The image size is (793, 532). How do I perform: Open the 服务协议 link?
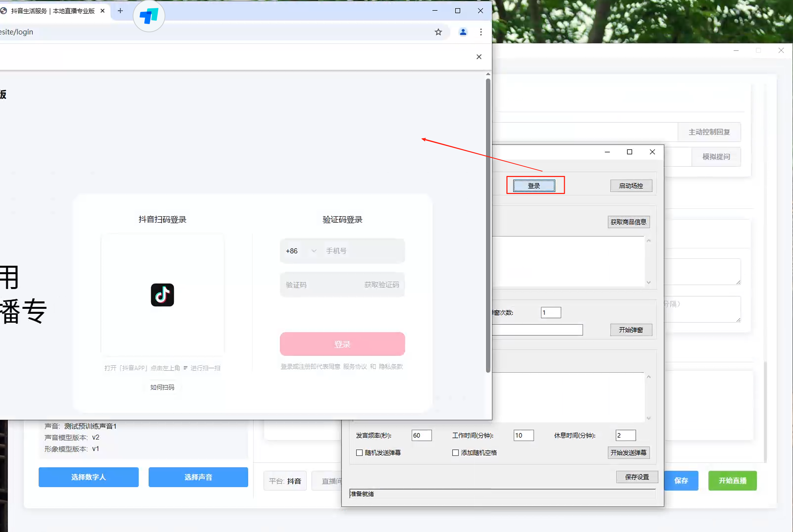click(355, 366)
